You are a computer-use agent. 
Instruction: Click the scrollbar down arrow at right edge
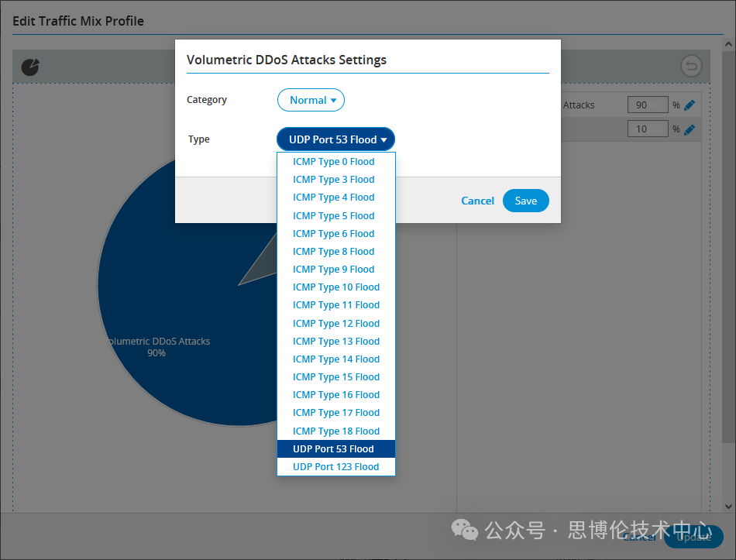[728, 506]
